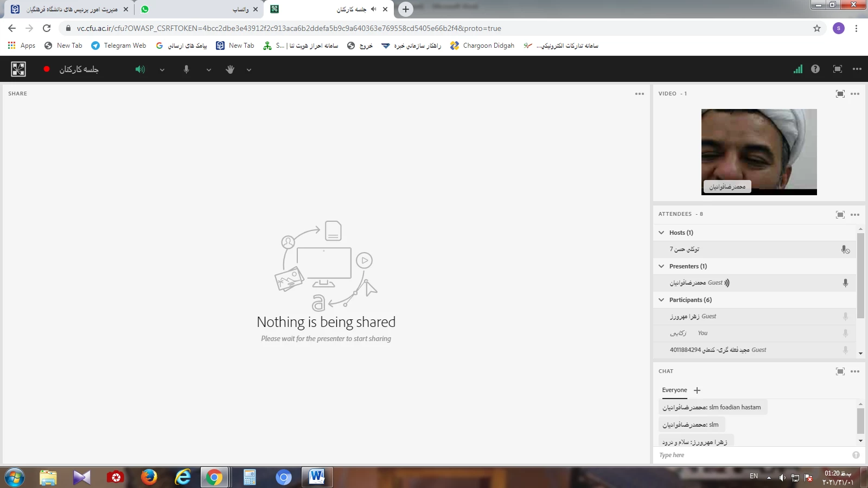
Task: Click the Adobe Connect logo icon
Action: pos(18,69)
